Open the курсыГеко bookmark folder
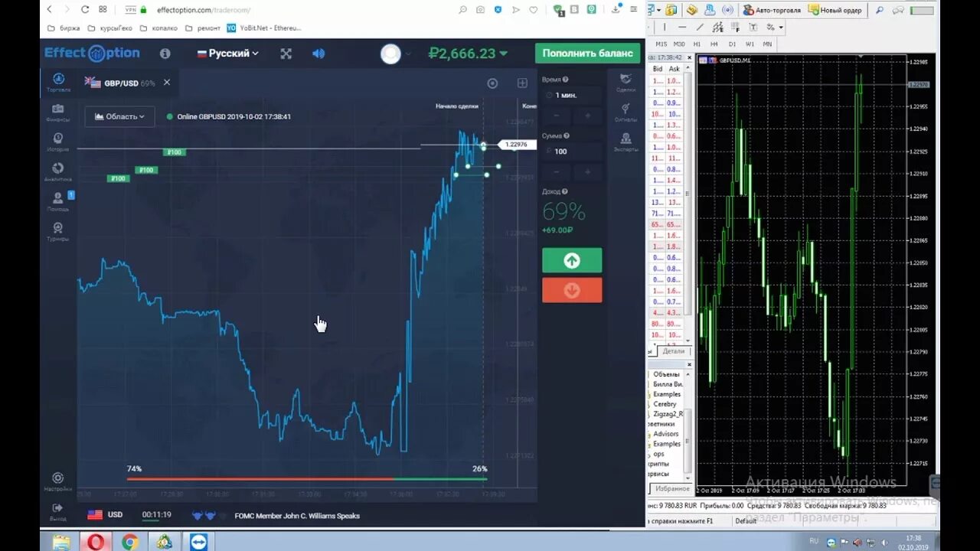Image resolution: width=980 pixels, height=551 pixels. click(110, 28)
